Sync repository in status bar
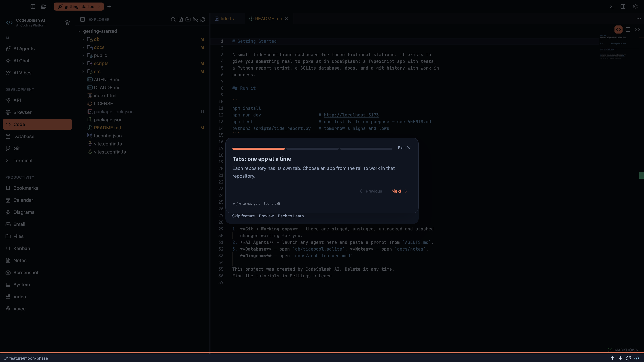Screen dimensions: 644x362 pyautogui.click(x=629, y=358)
